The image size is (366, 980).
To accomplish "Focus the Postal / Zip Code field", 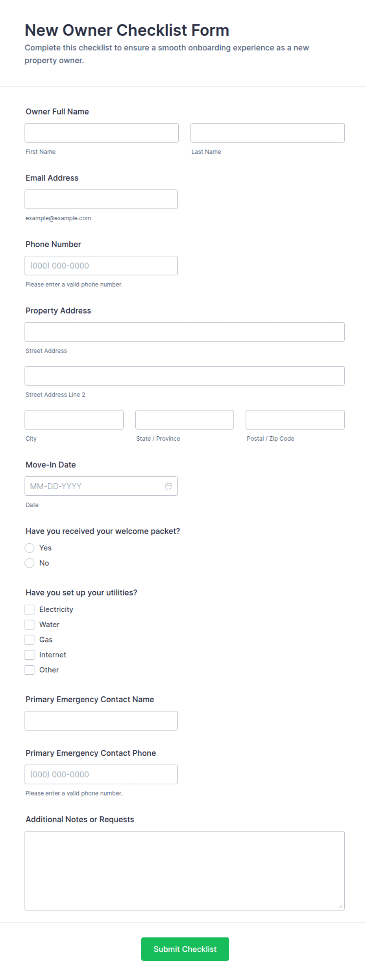I will click(x=295, y=420).
